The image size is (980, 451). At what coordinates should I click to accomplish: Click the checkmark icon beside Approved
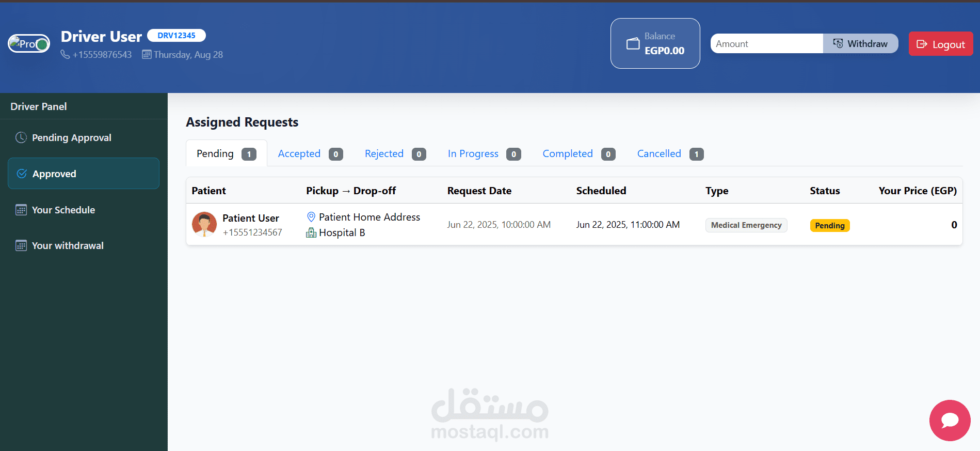click(22, 174)
